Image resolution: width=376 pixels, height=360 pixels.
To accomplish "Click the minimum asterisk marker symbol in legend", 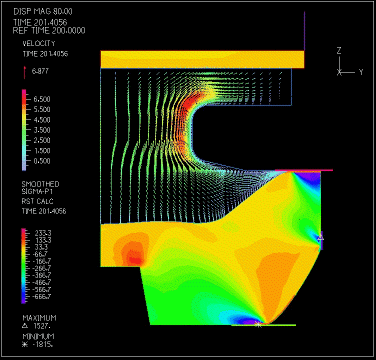I will pyautogui.click(x=24, y=345).
